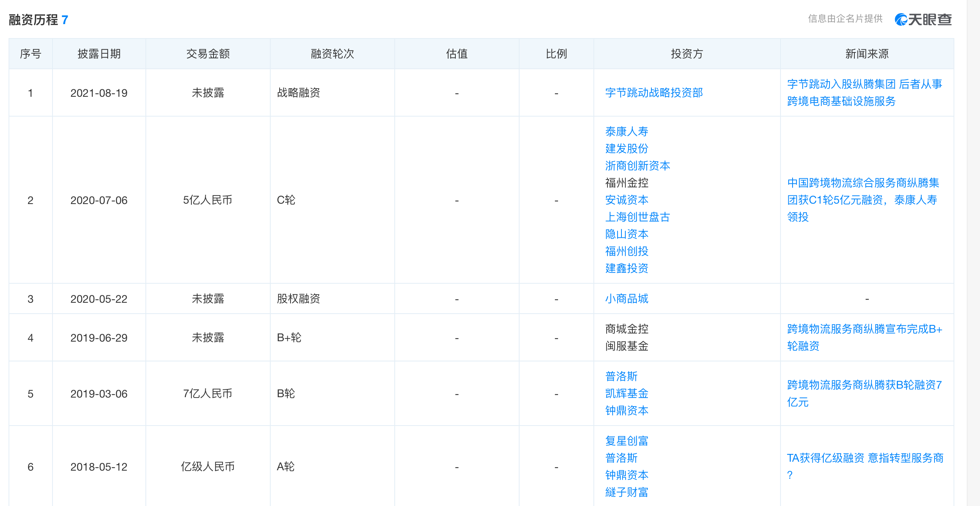Select round C轮

click(x=286, y=200)
